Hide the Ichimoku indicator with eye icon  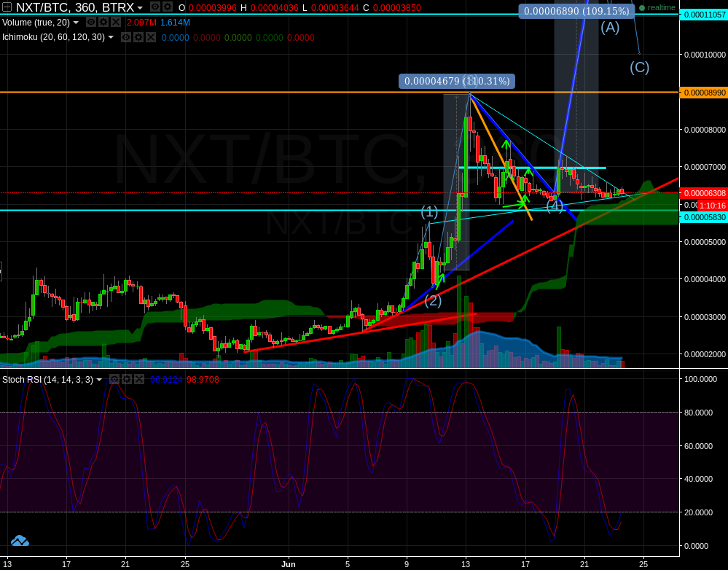(x=126, y=37)
